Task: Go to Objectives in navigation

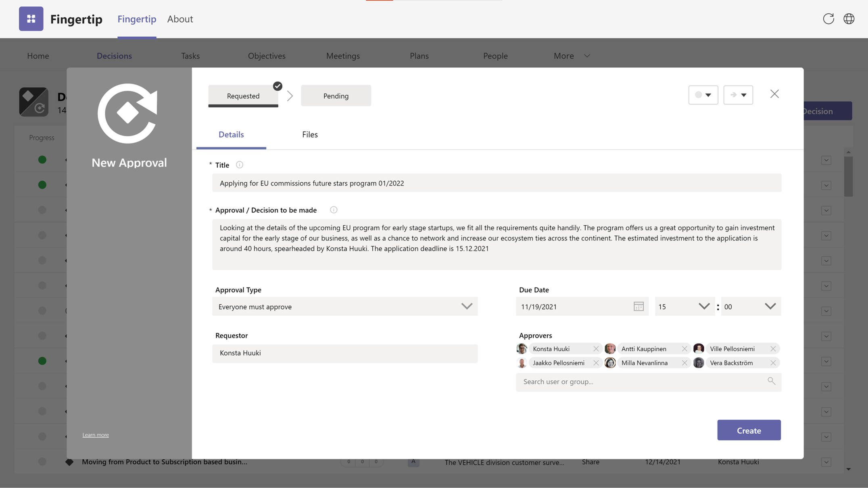Action: pyautogui.click(x=267, y=56)
